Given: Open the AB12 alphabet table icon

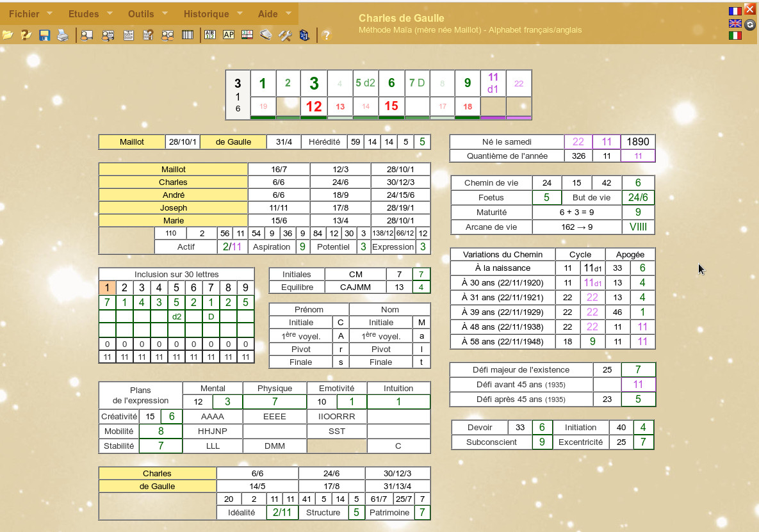Looking at the screenshot, I should coord(210,35).
